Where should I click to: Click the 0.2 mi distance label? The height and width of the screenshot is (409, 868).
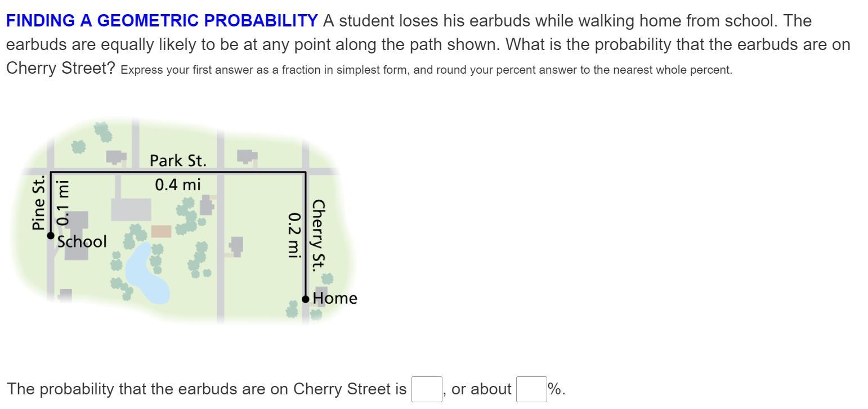pos(293,235)
